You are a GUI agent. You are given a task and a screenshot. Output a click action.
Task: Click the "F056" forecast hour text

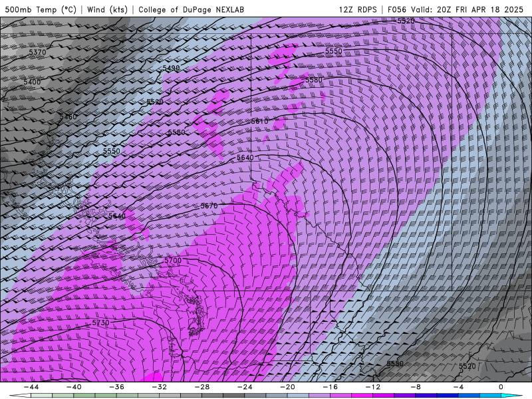[397, 9]
